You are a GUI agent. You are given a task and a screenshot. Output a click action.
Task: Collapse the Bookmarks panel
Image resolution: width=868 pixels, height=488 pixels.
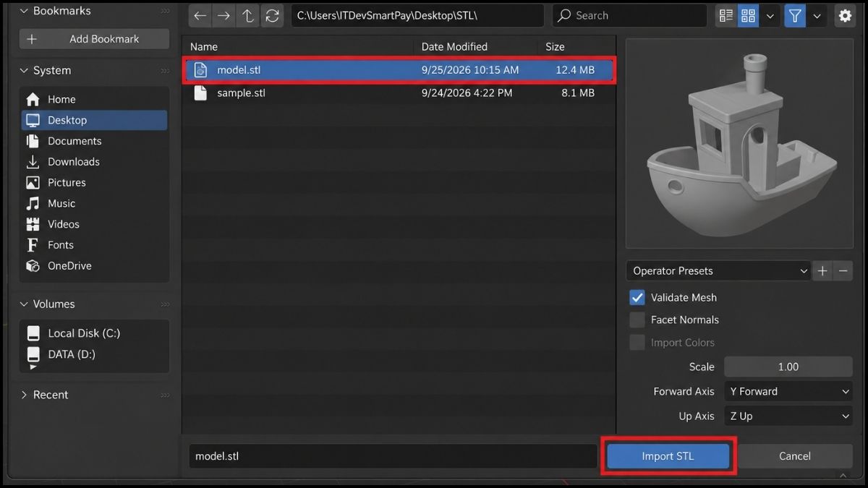pos(24,12)
